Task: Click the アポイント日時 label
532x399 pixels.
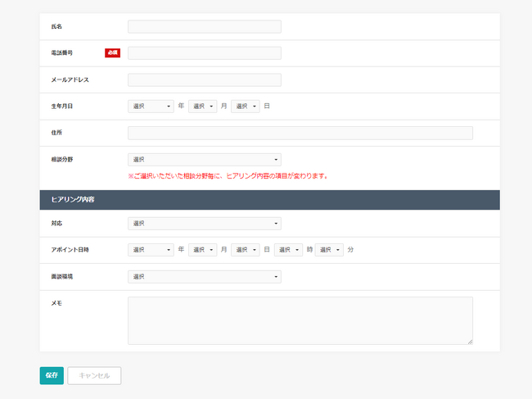Action: [70, 250]
